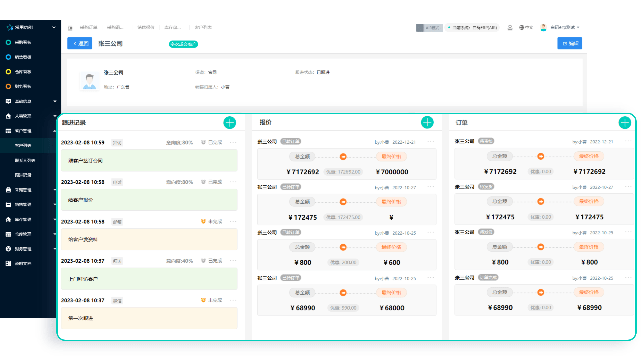
Task: Open the 财务看板 dashboard icon
Action: pos(8,86)
